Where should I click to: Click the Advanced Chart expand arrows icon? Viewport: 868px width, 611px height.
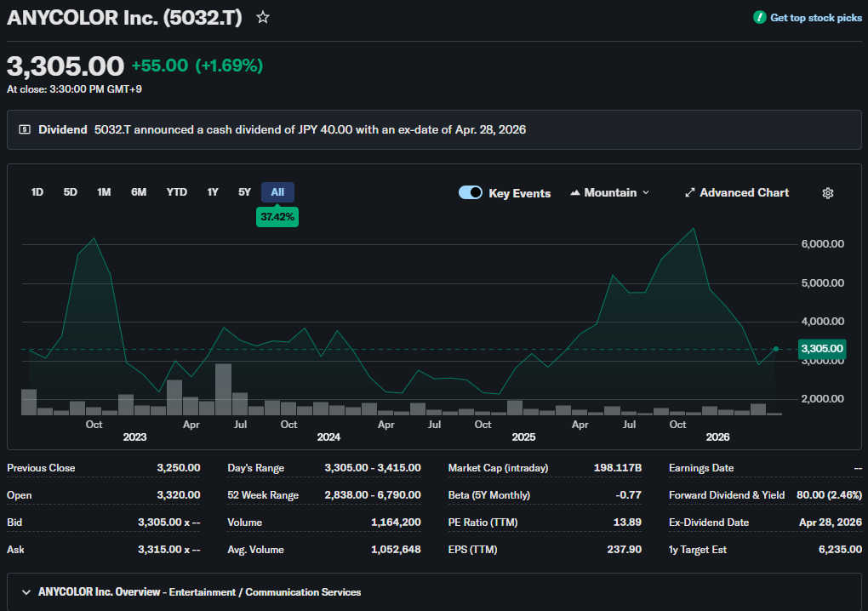tap(690, 193)
